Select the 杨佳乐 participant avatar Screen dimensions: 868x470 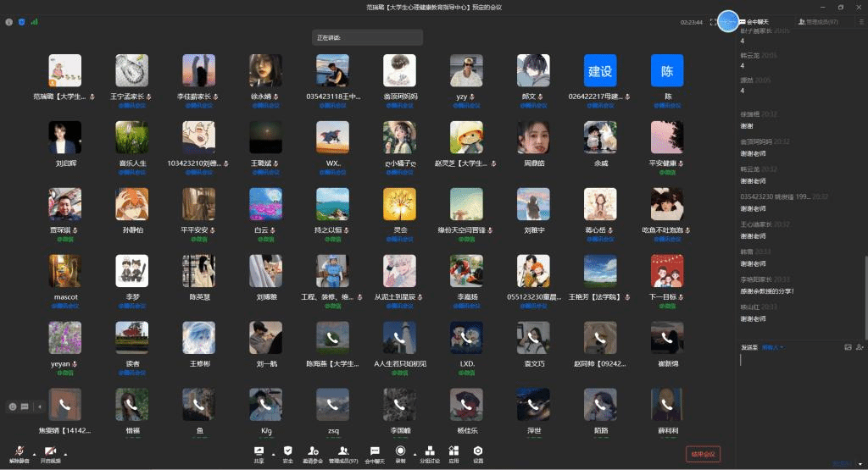(466, 405)
